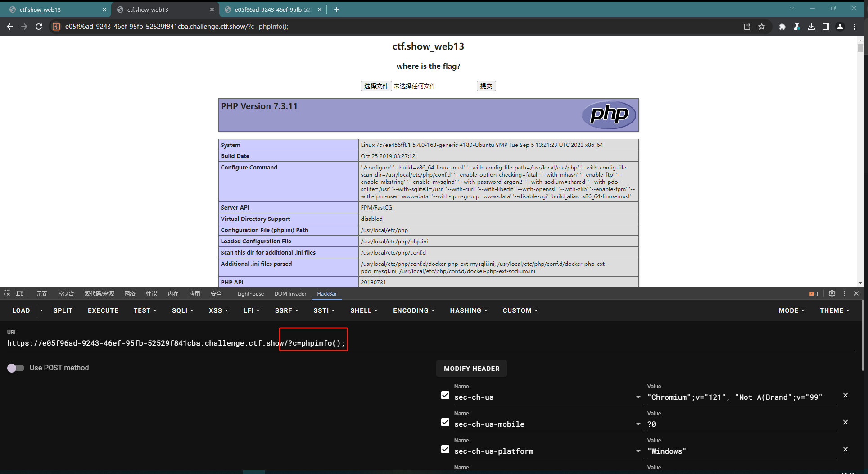Viewport: 868px width, 474px height.
Task: Remove the sec-ch-ua-mobile header row
Action: coord(845,422)
